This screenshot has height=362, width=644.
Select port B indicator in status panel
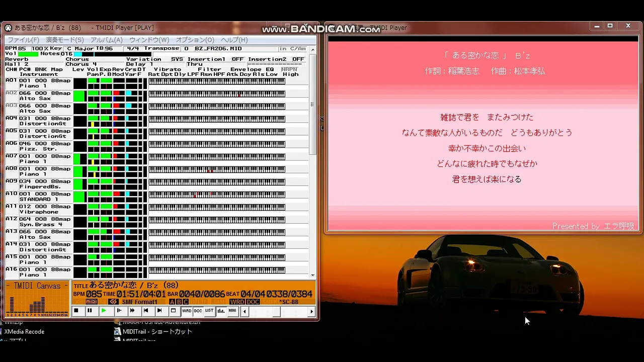[179, 302]
